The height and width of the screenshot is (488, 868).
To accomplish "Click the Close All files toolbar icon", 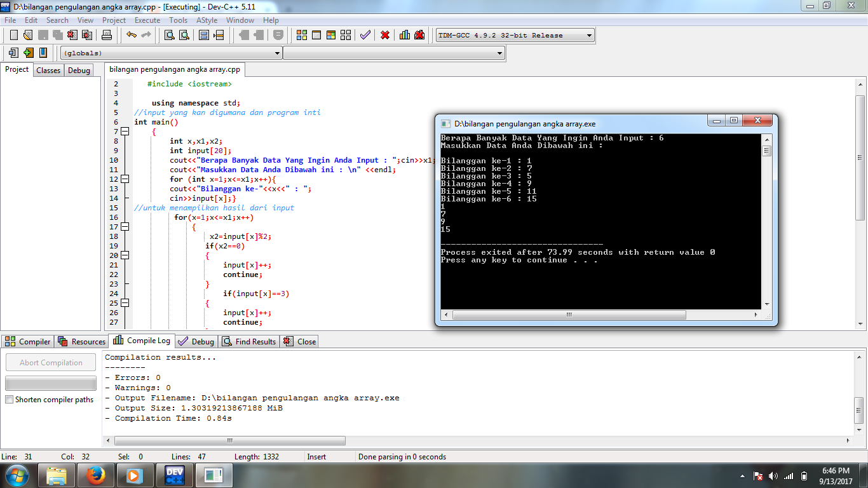I will [87, 35].
